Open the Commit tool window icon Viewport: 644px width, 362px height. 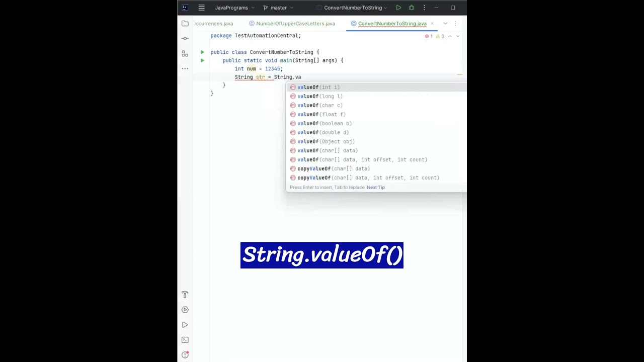tap(185, 38)
